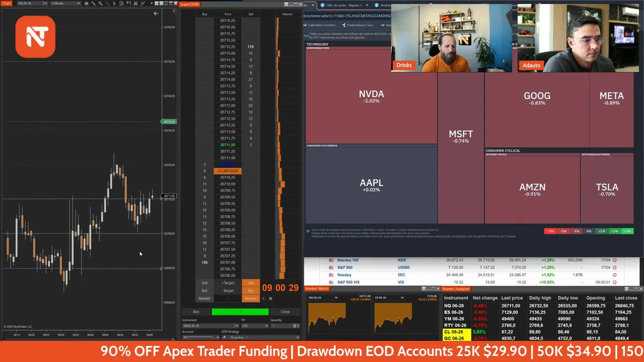This screenshot has height=362, width=644.
Task: Close the Filtro de ações browser tab
Action: pyautogui.click(x=367, y=5)
